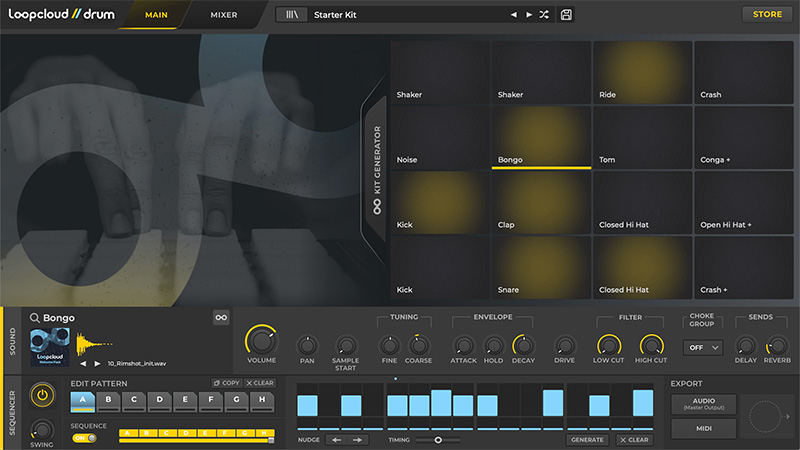Load the next sample with the right arrow
800x450 pixels.
click(97, 364)
